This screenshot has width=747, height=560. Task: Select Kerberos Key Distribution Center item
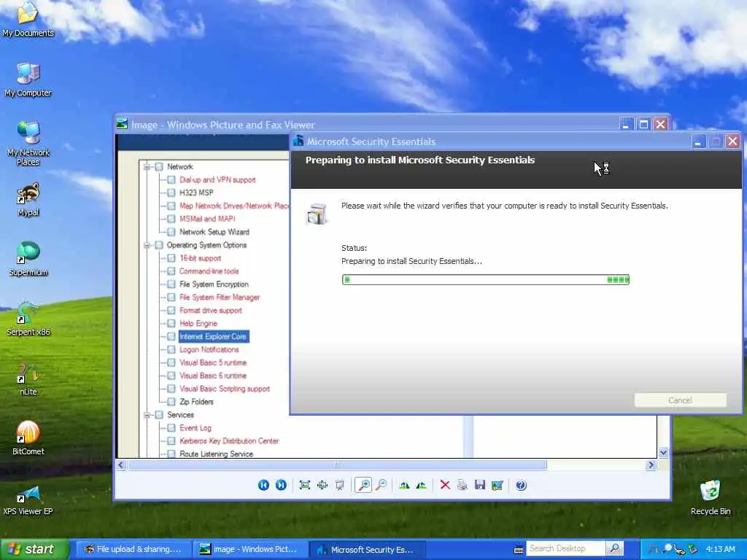(229, 441)
